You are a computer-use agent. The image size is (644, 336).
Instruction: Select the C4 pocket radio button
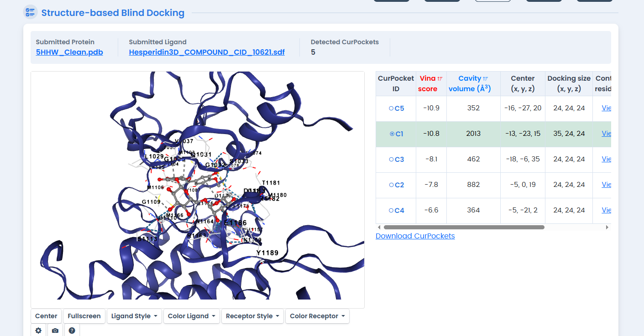(x=391, y=211)
